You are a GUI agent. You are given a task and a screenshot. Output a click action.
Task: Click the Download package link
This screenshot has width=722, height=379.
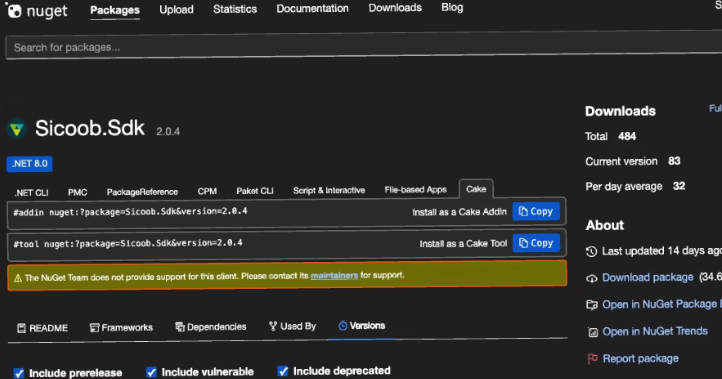(x=647, y=277)
